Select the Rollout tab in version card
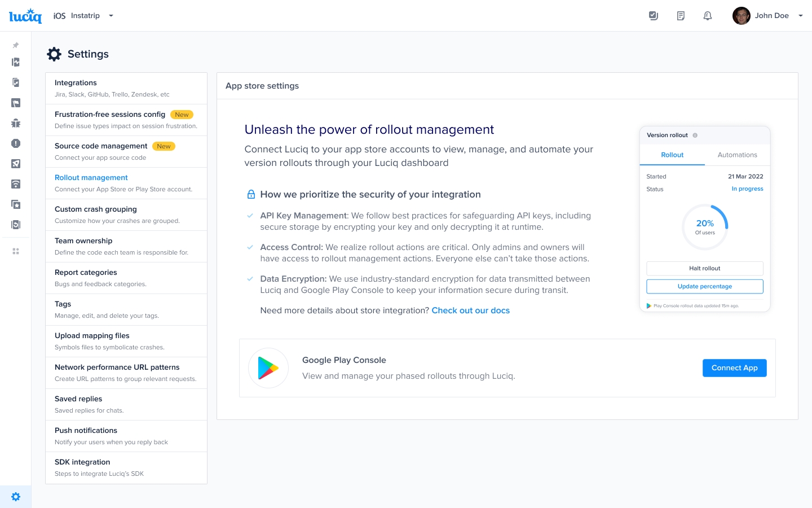Viewport: 812px width, 508px height. point(672,155)
